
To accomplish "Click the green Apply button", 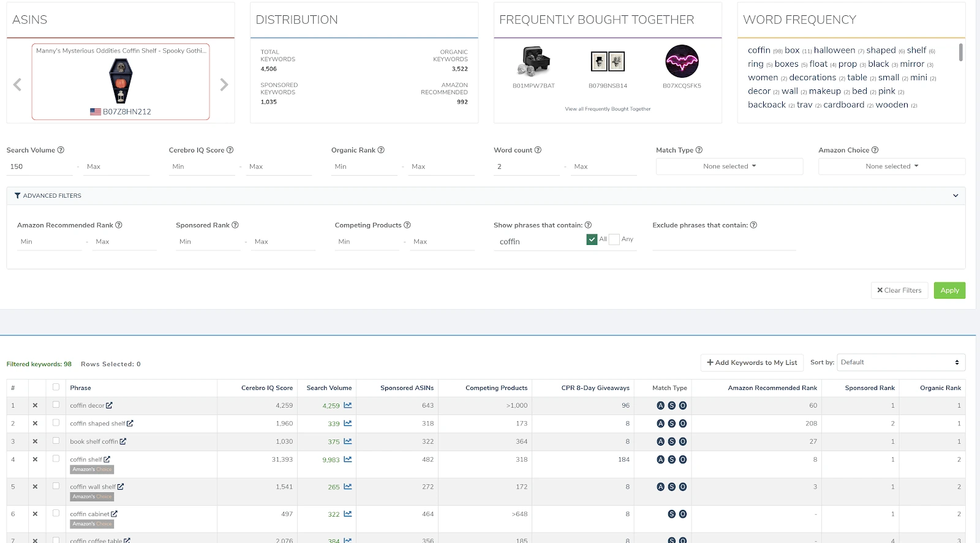I will click(x=949, y=291).
